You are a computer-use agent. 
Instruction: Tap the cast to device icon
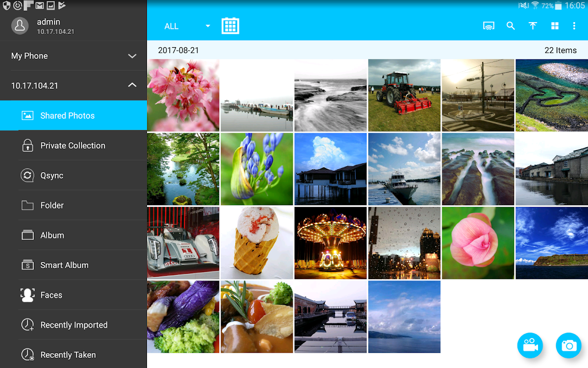click(488, 26)
